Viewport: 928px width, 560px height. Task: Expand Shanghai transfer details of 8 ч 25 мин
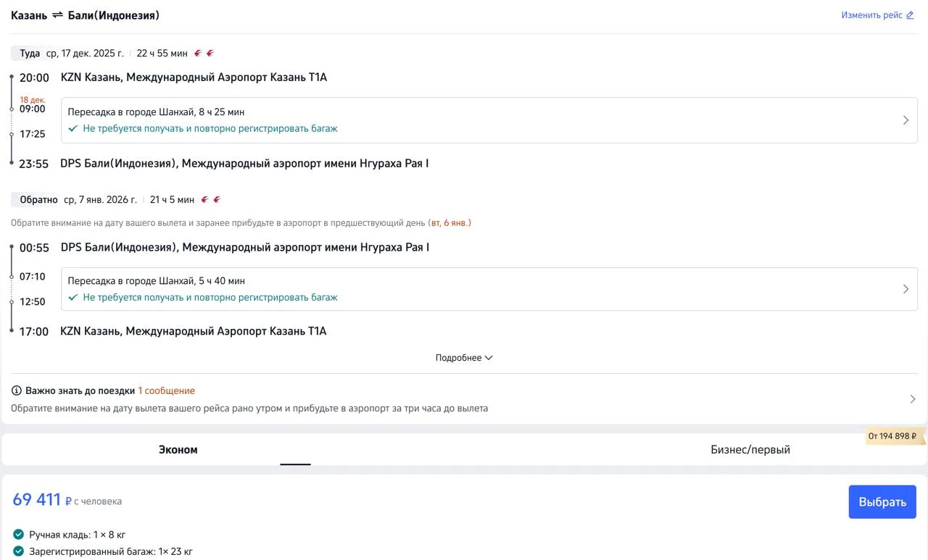906,120
